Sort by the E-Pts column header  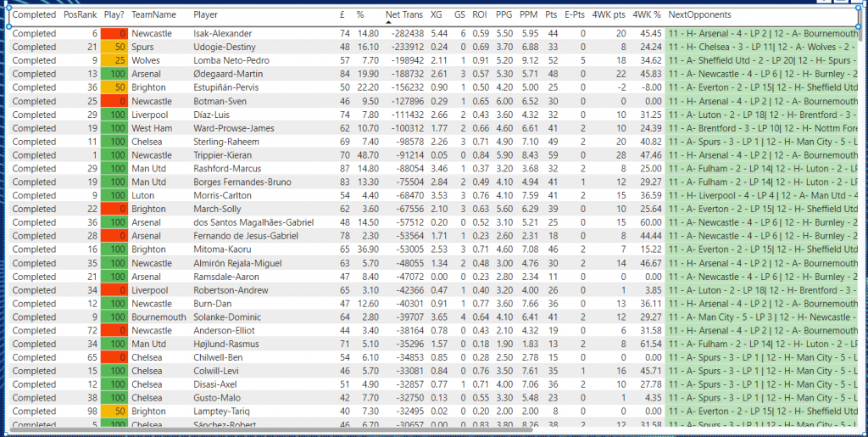pos(576,15)
